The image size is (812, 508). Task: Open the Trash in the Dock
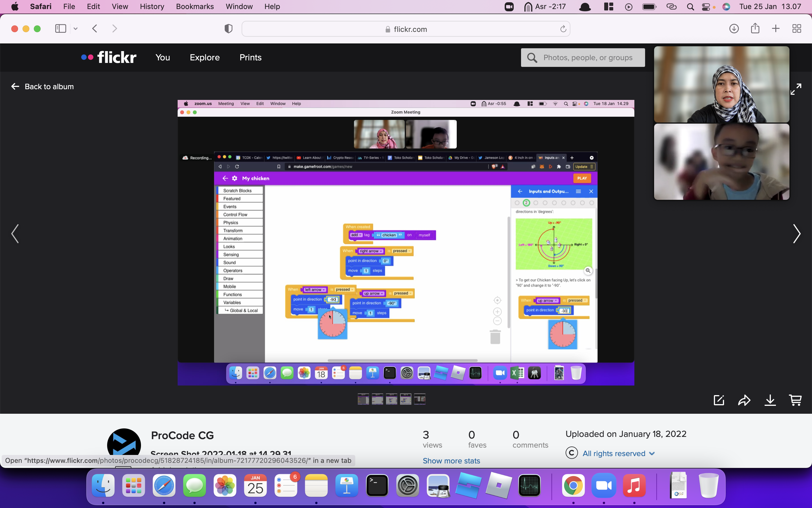tap(709, 485)
